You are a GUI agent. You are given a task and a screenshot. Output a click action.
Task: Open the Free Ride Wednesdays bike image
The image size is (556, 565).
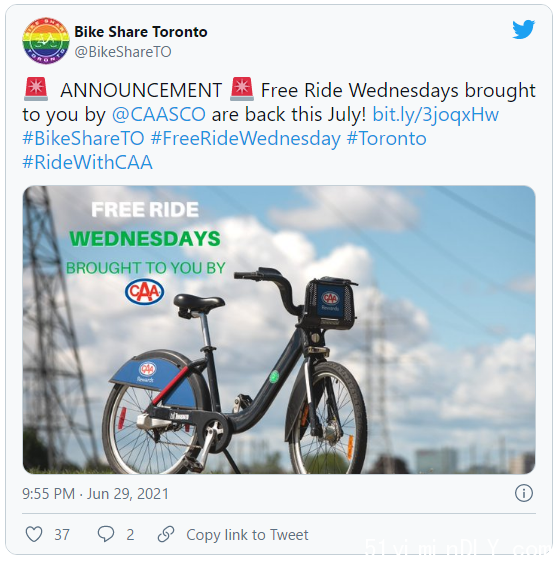point(279,330)
